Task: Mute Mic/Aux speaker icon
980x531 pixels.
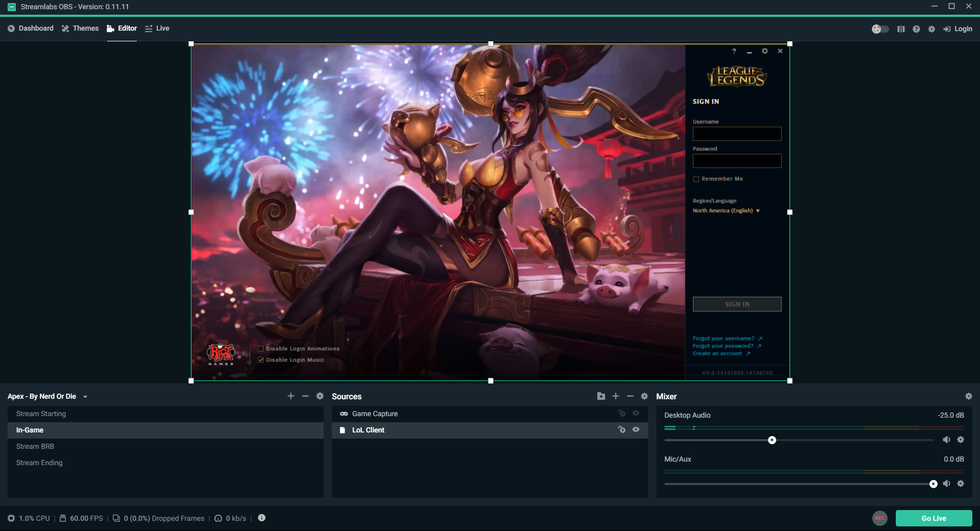Action: click(x=946, y=484)
